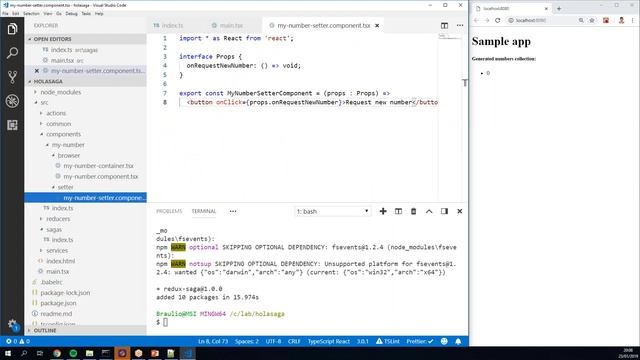Open package.json in explorer
The image size is (640, 360).
tap(58, 303)
